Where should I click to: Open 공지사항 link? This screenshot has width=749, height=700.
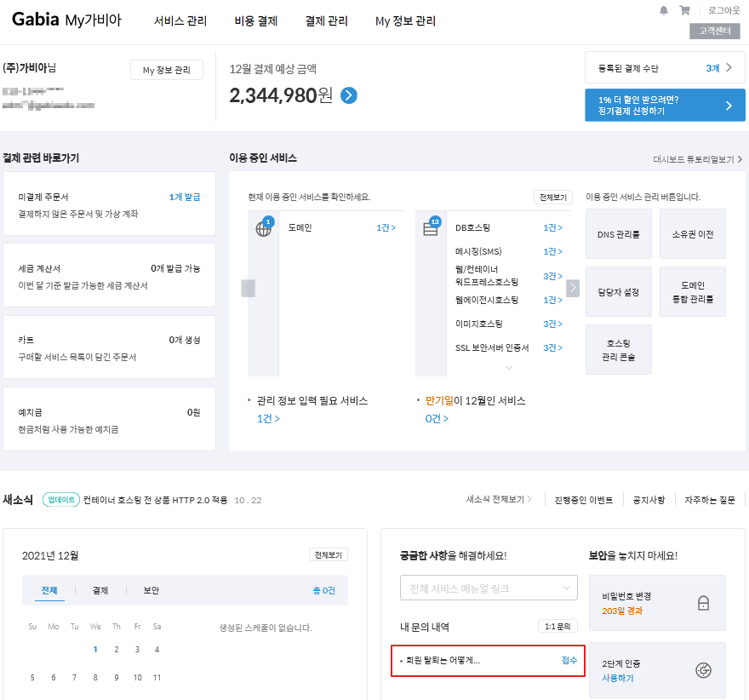point(649,500)
